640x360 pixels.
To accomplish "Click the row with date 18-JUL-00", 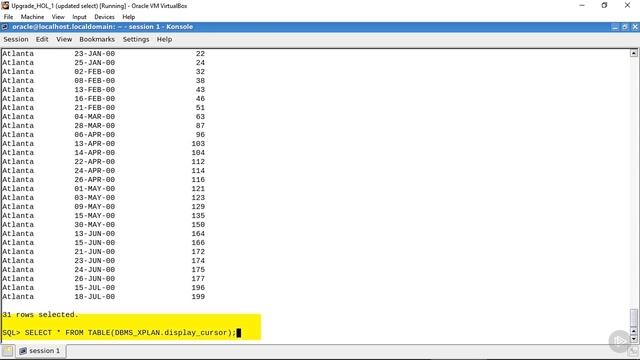I will coord(103,296).
